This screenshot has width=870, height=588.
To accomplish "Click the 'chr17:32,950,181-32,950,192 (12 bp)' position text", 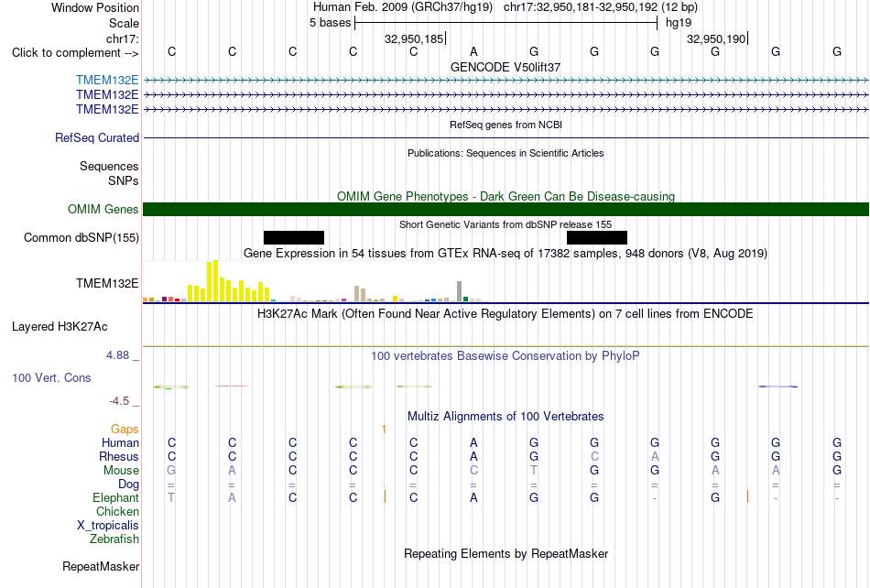I will [x=601, y=7].
